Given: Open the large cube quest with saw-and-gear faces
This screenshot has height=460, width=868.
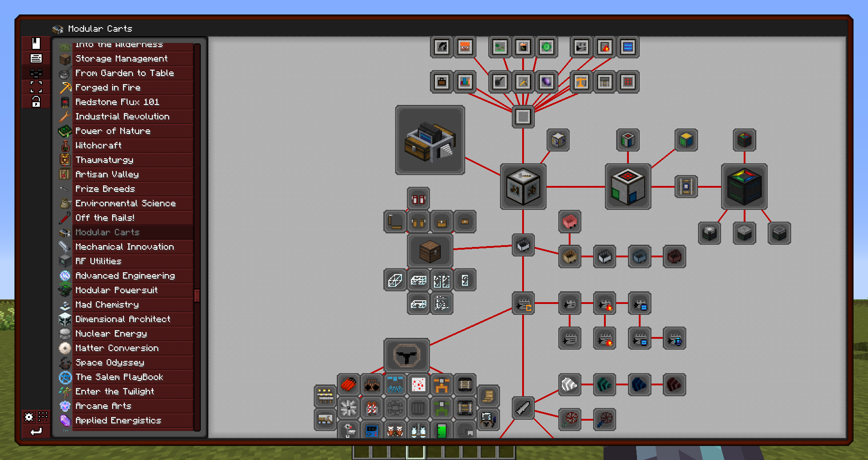Looking at the screenshot, I should pos(523,187).
